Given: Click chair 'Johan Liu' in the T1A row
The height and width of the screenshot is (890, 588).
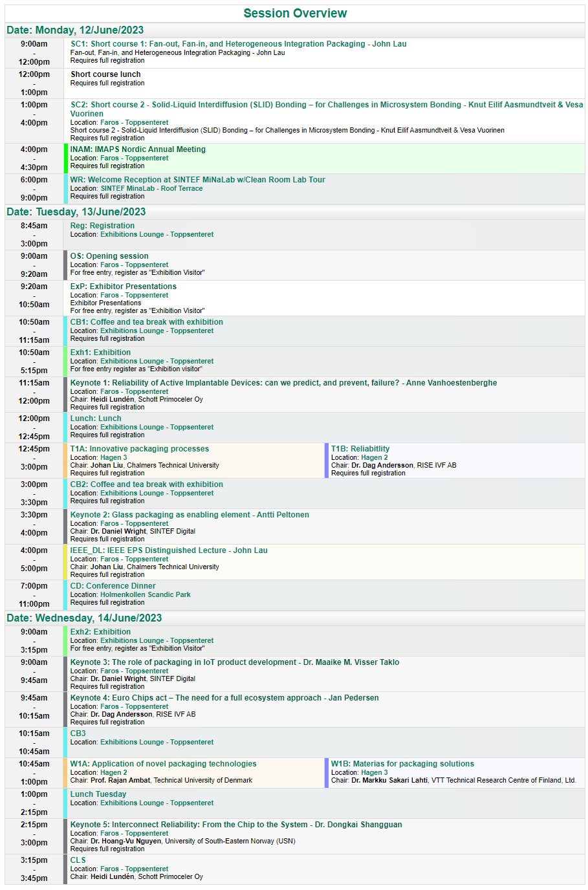Looking at the screenshot, I should [x=107, y=465].
